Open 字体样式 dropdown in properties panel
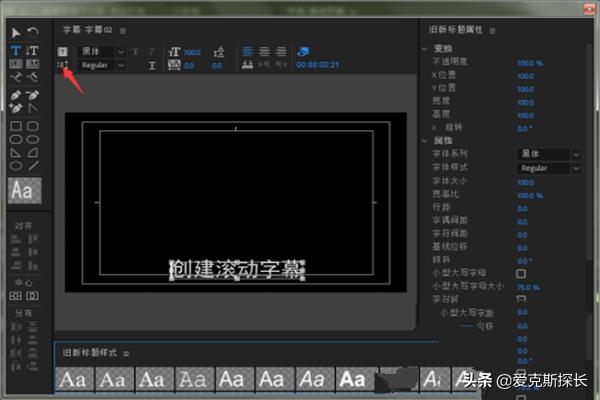Screen dimensions: 600x400 point(549,168)
